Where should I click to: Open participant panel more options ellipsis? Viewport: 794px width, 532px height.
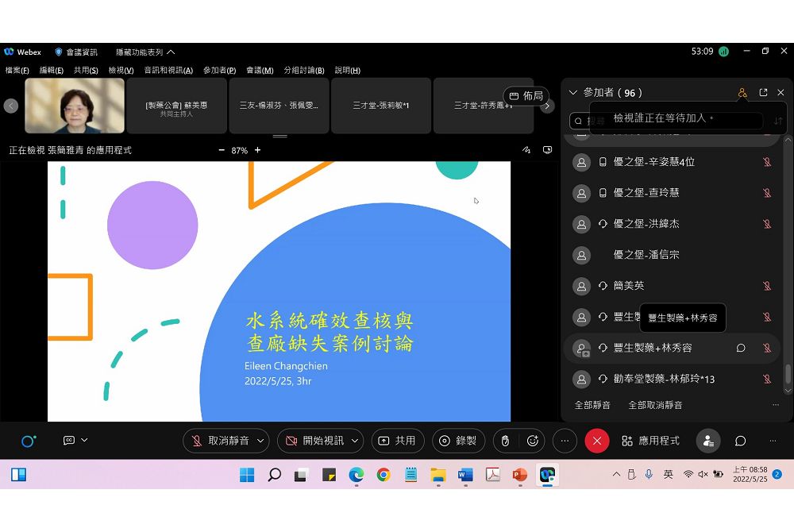[775, 405]
